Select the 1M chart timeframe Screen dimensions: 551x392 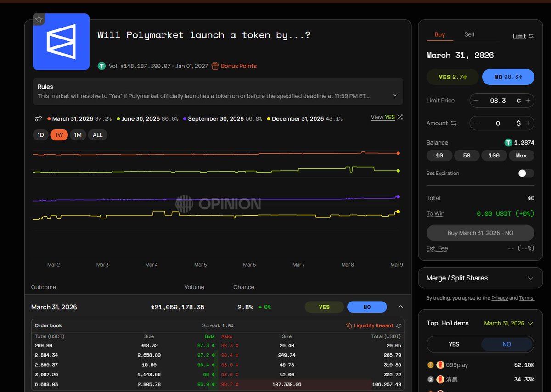pyautogui.click(x=78, y=135)
